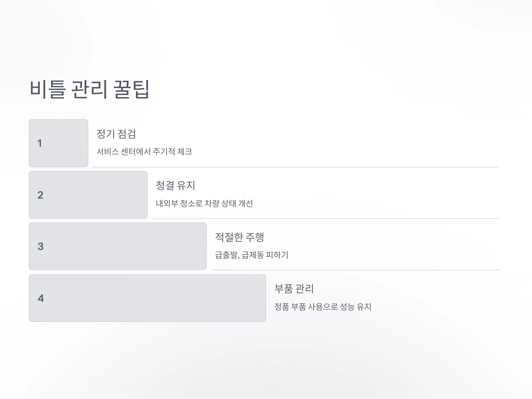Click the text 내외부 청소로 차량 상태 개선
The image size is (532, 399).
tap(204, 203)
